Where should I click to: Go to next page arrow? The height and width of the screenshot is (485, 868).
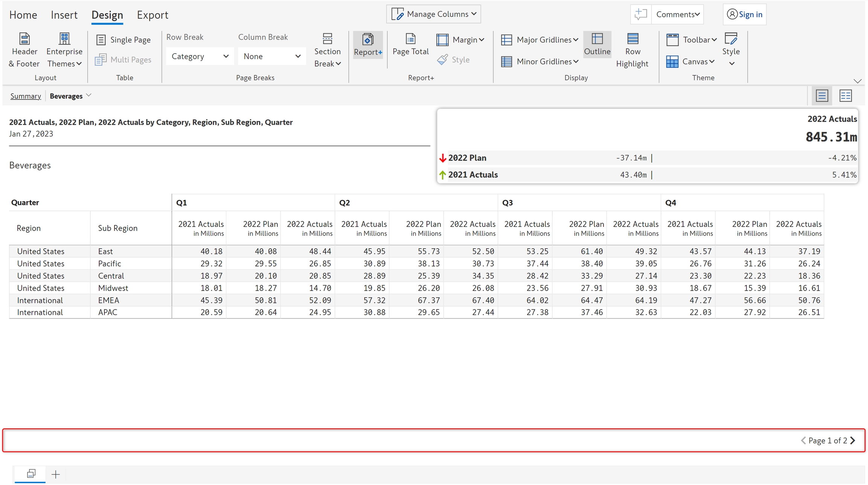click(x=853, y=440)
